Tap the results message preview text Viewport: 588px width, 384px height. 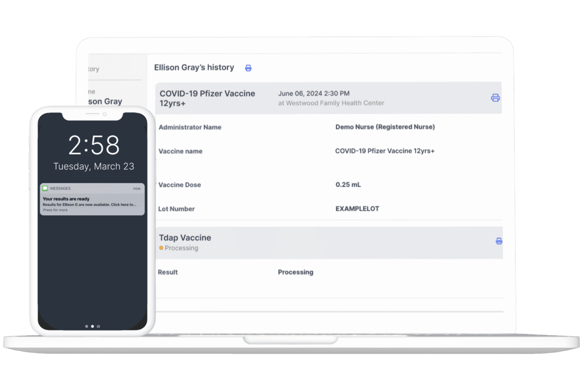point(90,205)
